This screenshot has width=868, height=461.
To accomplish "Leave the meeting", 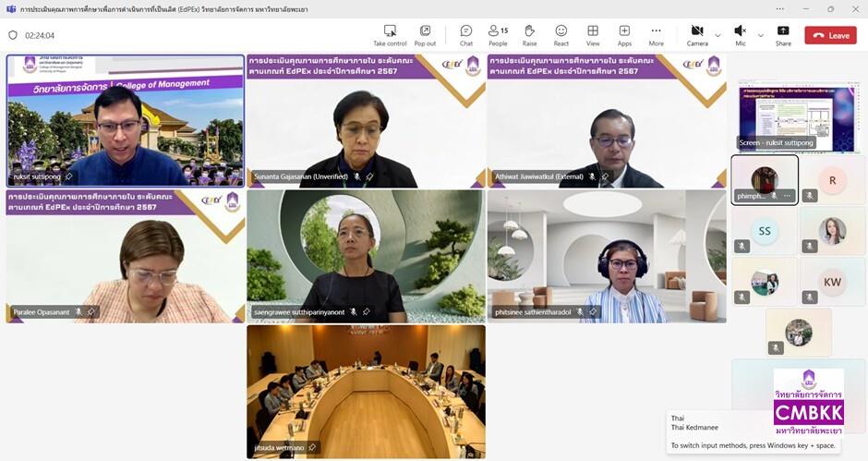I will [x=830, y=35].
